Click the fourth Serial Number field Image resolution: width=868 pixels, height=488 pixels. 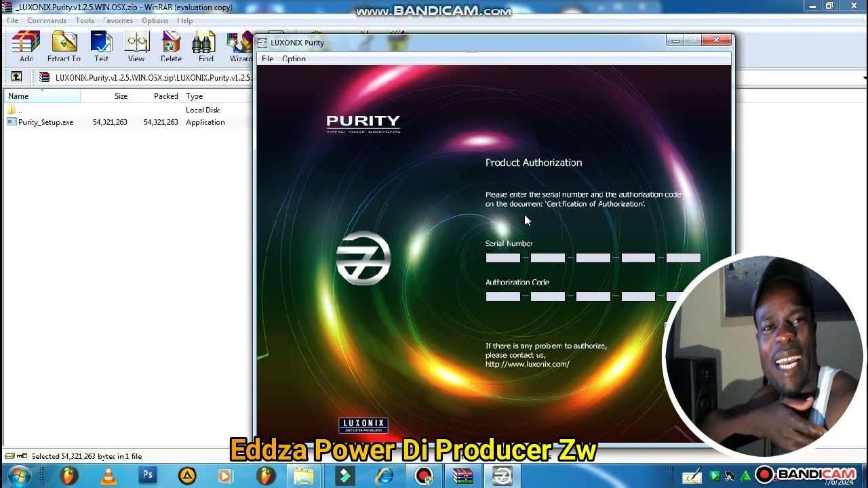pyautogui.click(x=638, y=258)
